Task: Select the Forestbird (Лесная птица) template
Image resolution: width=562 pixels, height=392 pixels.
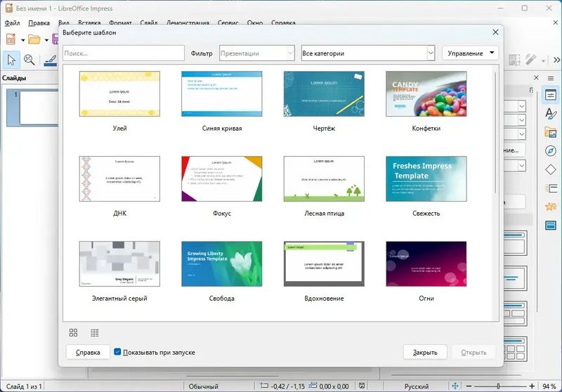Action: [x=324, y=178]
